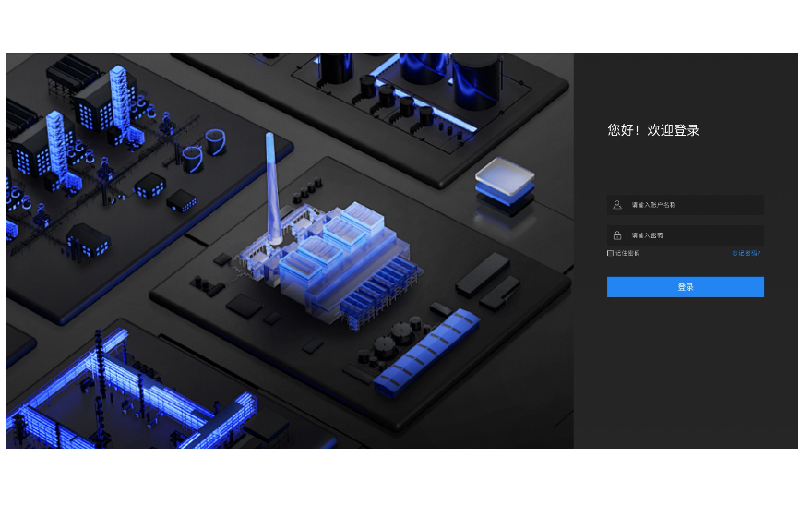Tick the 记住密码 remember password checkbox
812x517 pixels.
pyautogui.click(x=610, y=253)
